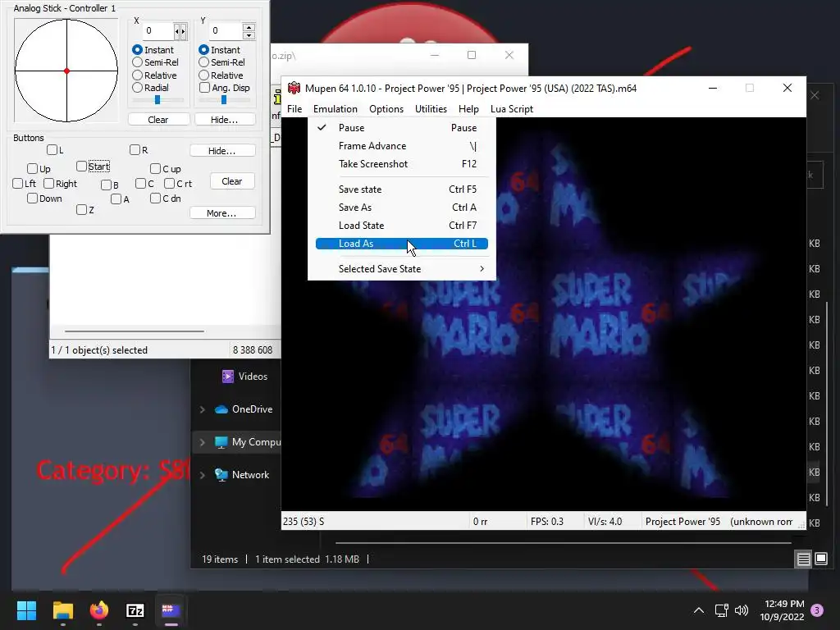
Task: Open notification center badge
Action: [817, 610]
